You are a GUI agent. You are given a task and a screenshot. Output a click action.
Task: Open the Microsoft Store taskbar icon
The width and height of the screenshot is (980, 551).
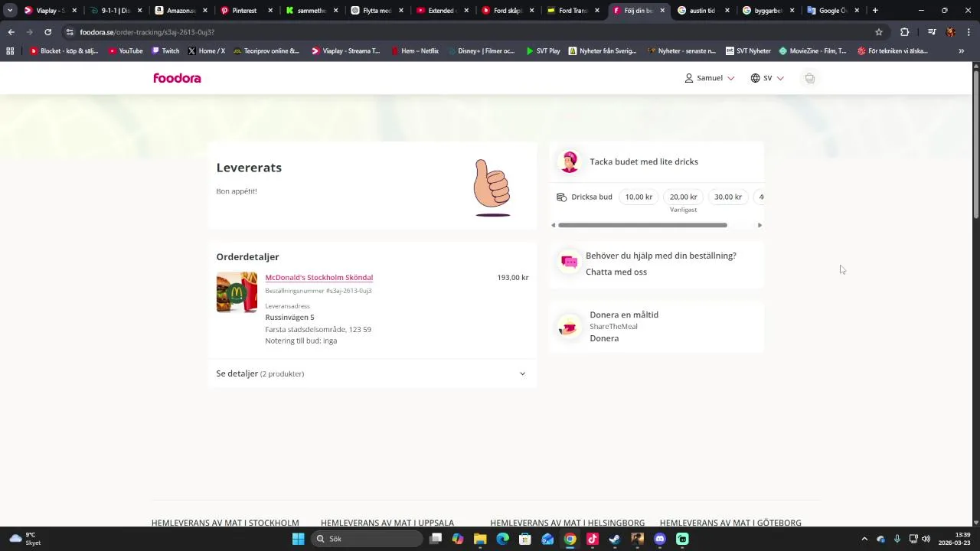pos(525,539)
